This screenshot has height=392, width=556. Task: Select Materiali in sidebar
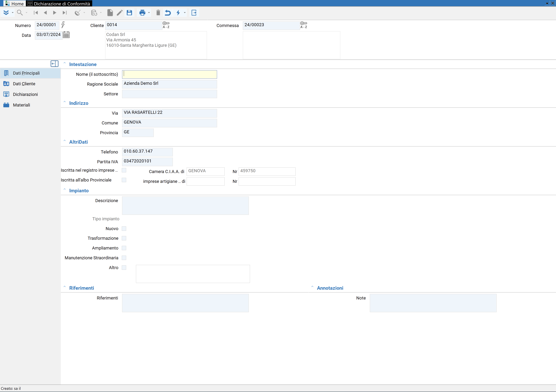point(30,105)
